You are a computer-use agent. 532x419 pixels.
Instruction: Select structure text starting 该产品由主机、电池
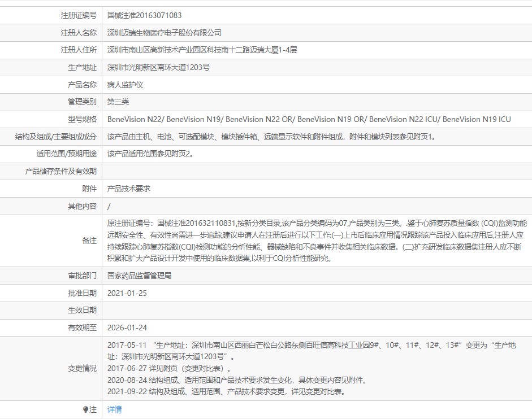coord(272,137)
